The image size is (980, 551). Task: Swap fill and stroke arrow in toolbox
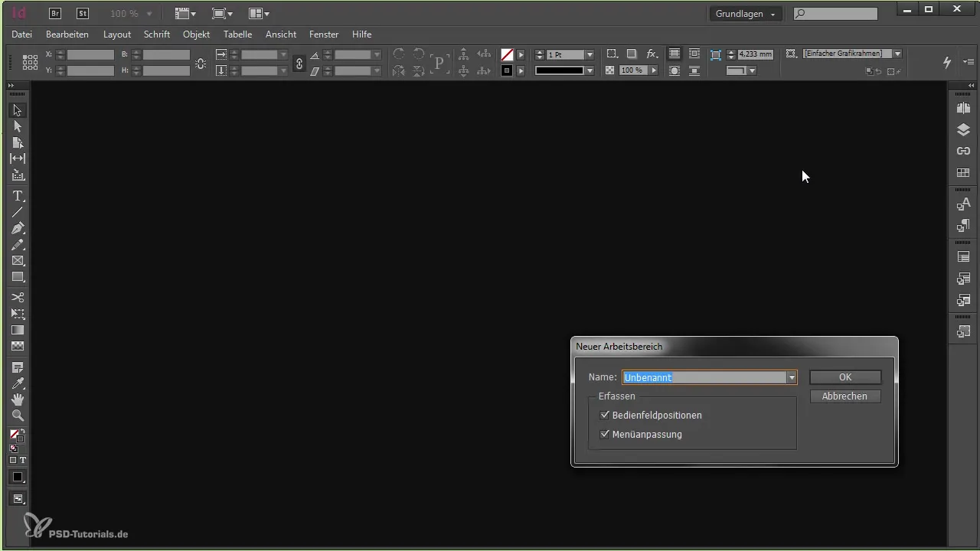click(23, 432)
